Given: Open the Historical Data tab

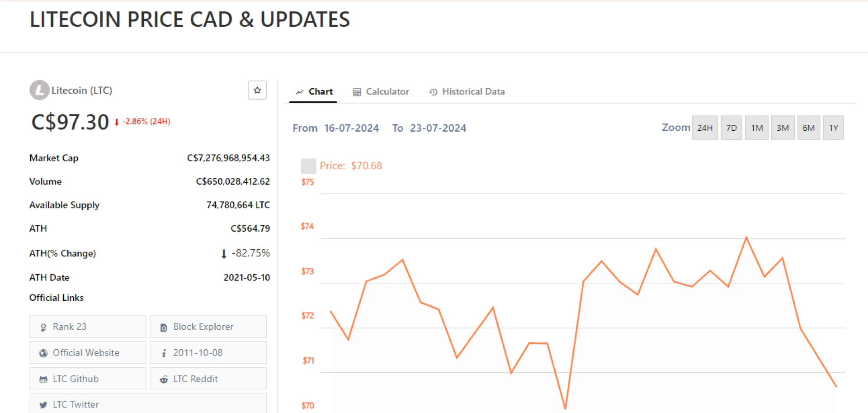Looking at the screenshot, I should tap(467, 92).
